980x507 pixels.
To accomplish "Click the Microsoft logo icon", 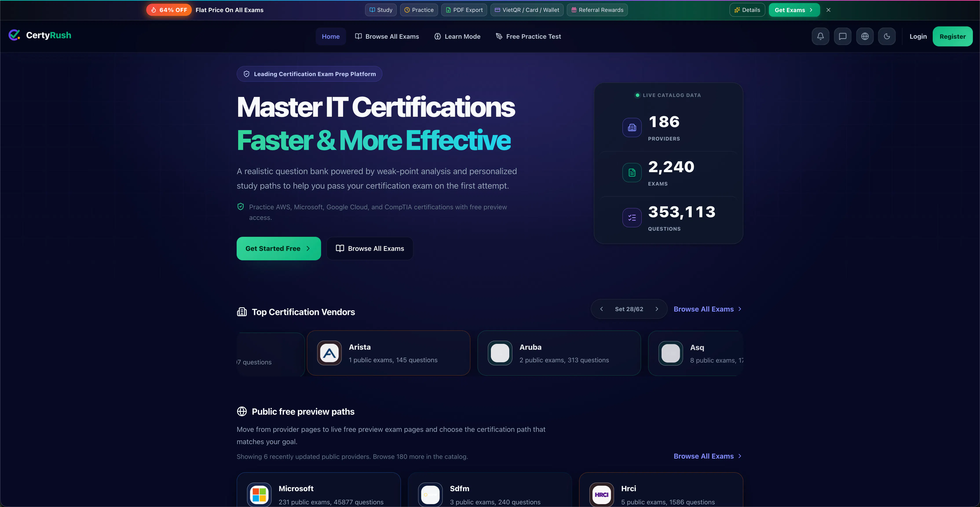I will point(260,495).
